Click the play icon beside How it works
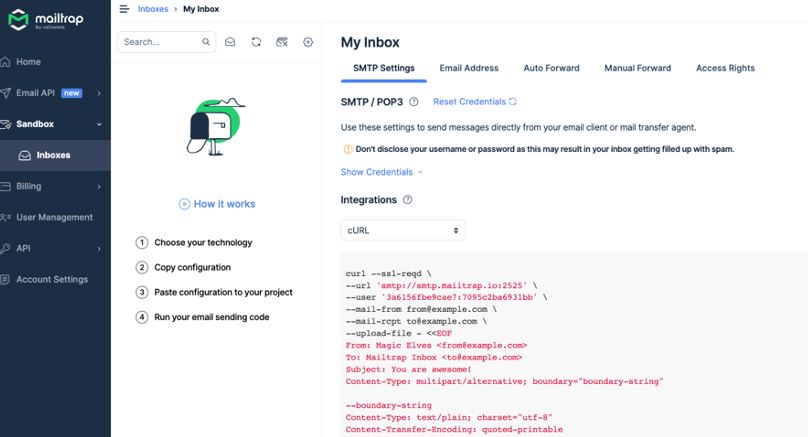 click(184, 204)
